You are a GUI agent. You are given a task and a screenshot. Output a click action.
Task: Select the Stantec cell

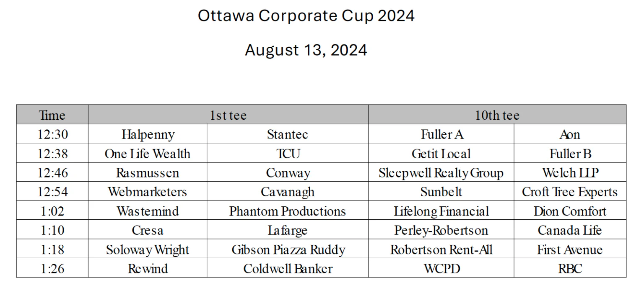[x=287, y=134]
